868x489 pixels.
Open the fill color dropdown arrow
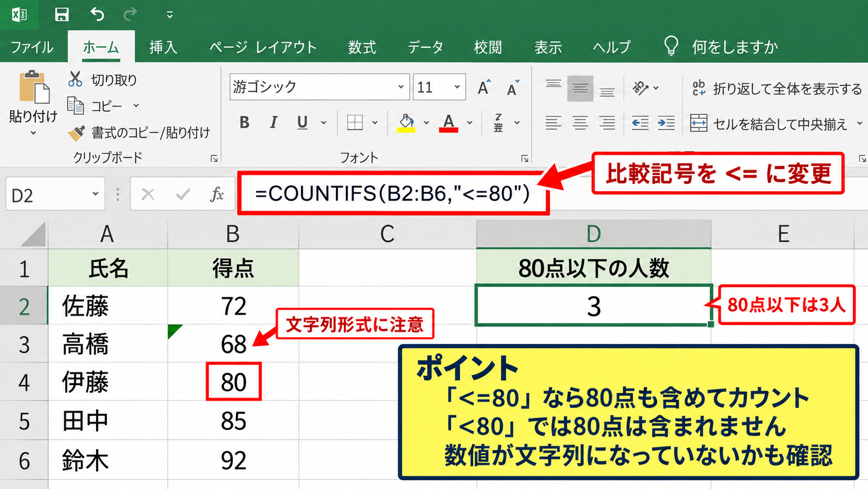pos(426,123)
